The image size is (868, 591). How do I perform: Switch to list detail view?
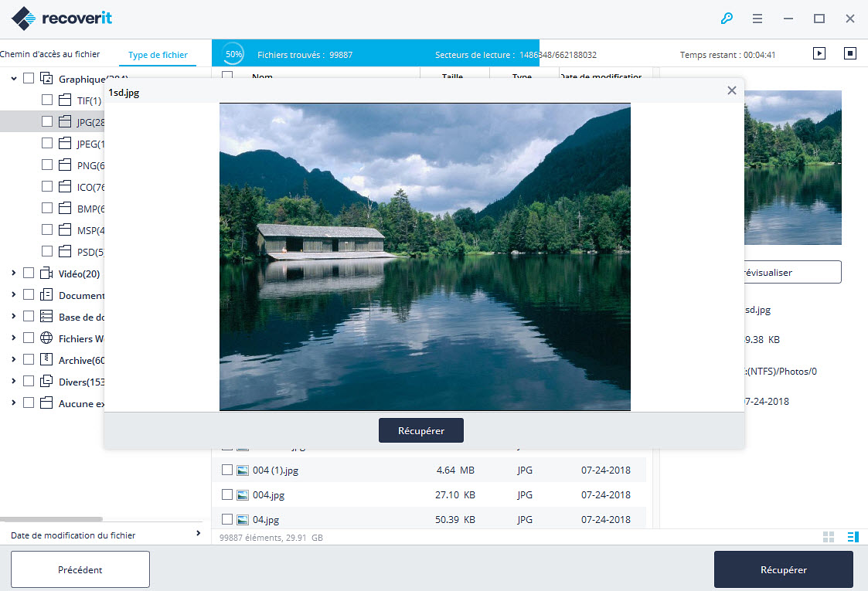[x=853, y=537]
